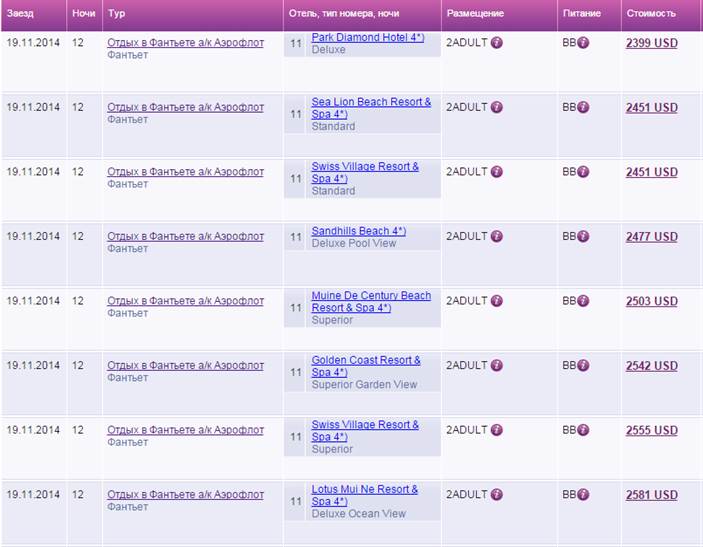Click the Стоимость column header

tap(650, 14)
